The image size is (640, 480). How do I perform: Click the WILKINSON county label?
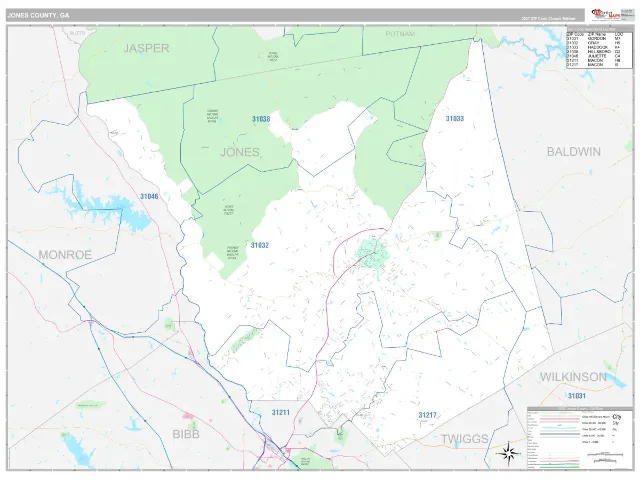[573, 377]
